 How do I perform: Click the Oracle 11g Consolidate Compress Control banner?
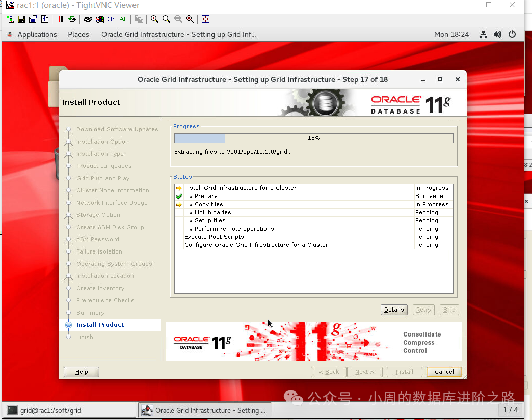[x=314, y=342]
